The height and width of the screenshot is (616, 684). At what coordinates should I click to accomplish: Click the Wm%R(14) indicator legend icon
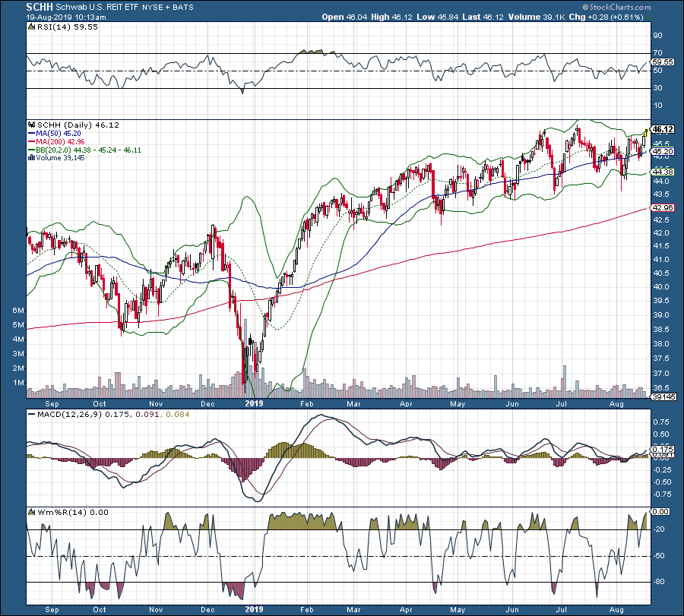[x=31, y=512]
